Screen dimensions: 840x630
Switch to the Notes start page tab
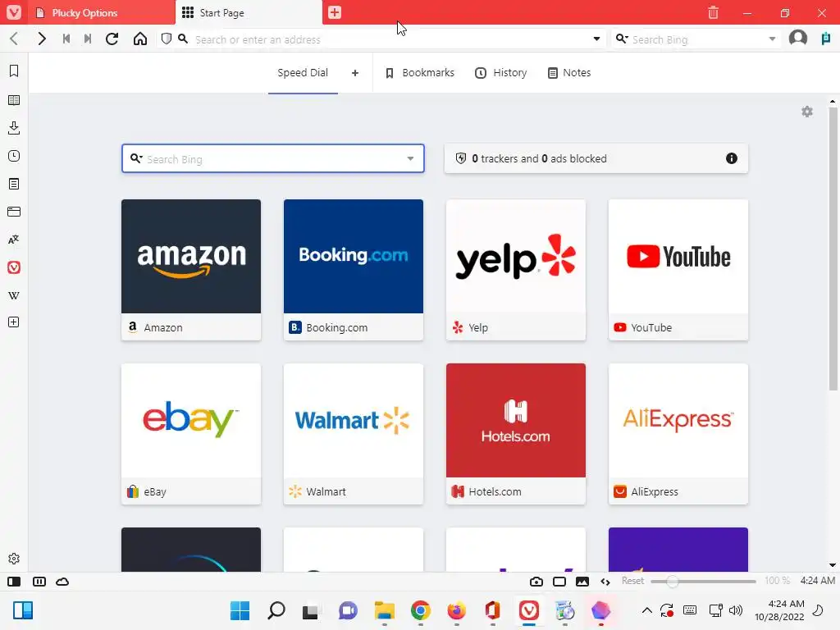pyautogui.click(x=569, y=73)
